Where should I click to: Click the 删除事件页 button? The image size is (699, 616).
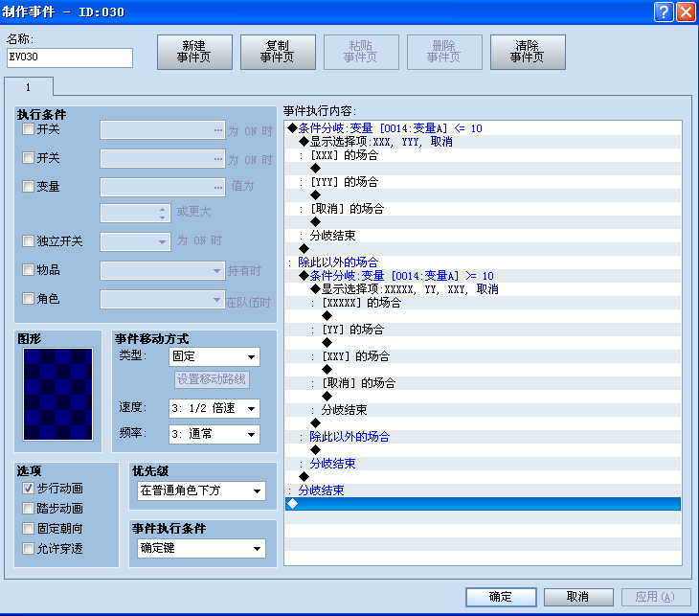click(444, 52)
